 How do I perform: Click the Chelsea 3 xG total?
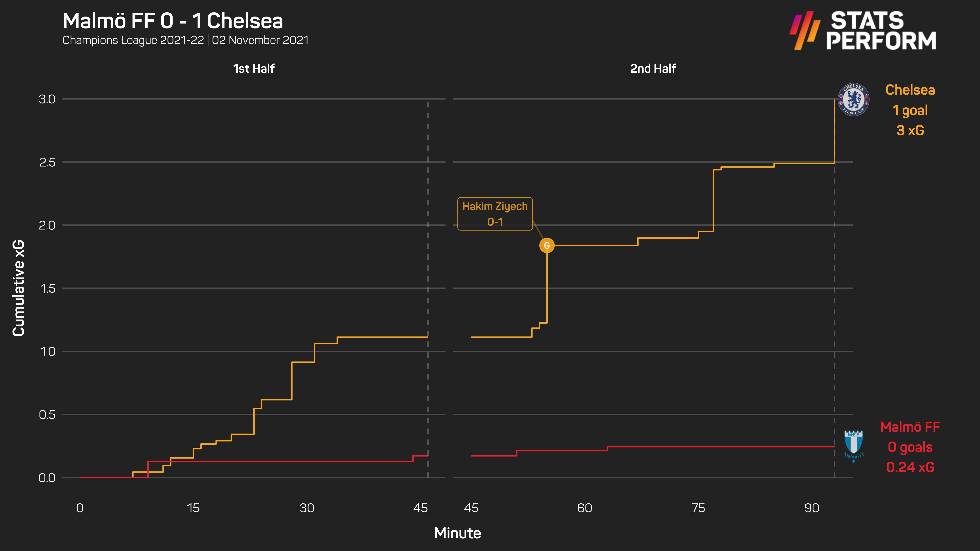[910, 130]
